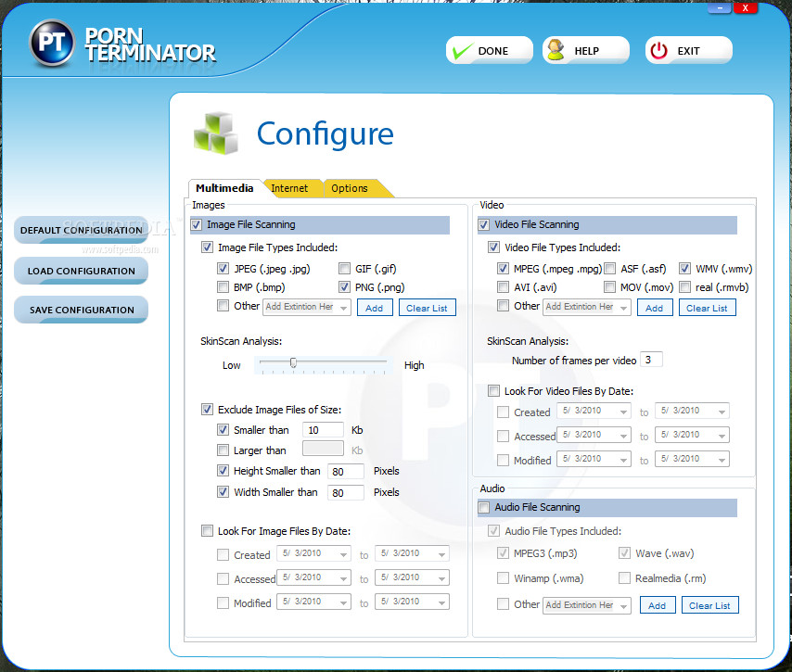Check the MOV (.mov) box
This screenshot has height=672, width=792.
coord(610,287)
